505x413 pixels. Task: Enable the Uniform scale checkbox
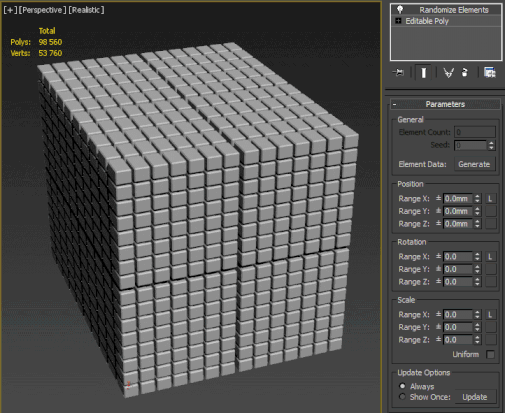click(x=490, y=354)
